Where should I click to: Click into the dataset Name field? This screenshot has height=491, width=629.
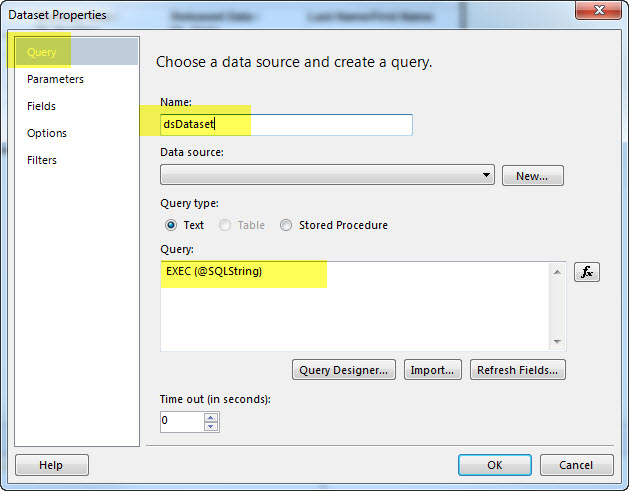(286, 125)
